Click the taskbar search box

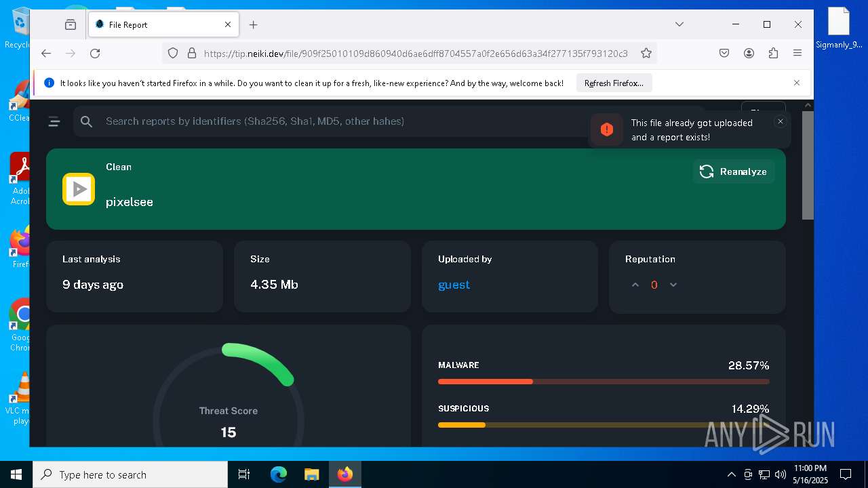[130, 474]
